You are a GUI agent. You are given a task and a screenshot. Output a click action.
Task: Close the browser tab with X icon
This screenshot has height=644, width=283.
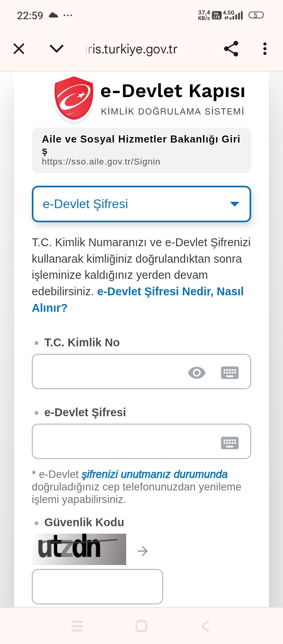[x=19, y=49]
